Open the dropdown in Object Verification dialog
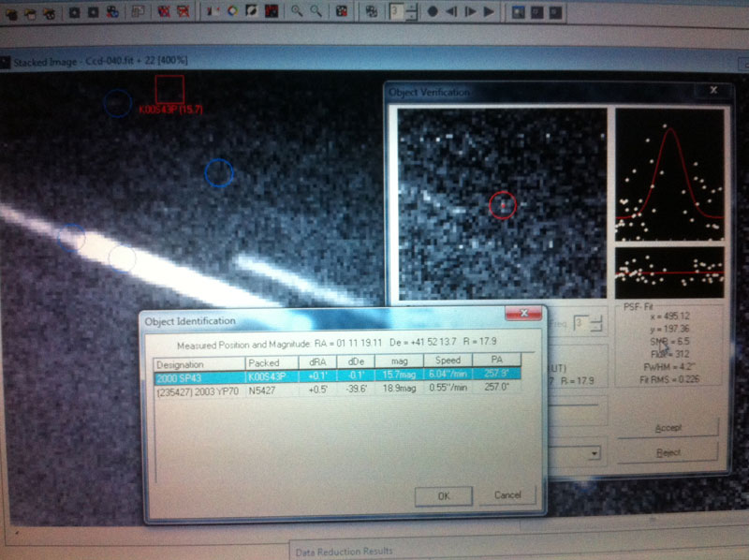This screenshot has height=560, width=749. coord(594,454)
